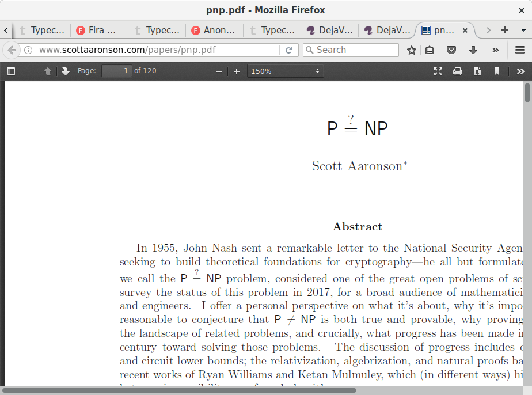
Task: Print the PDF document
Action: click(x=458, y=71)
